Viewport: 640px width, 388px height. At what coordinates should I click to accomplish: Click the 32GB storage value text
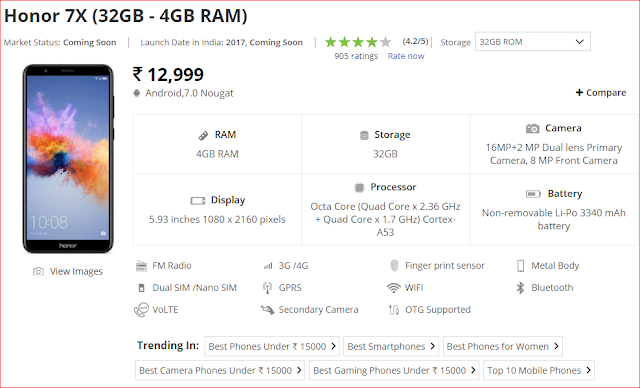[385, 154]
